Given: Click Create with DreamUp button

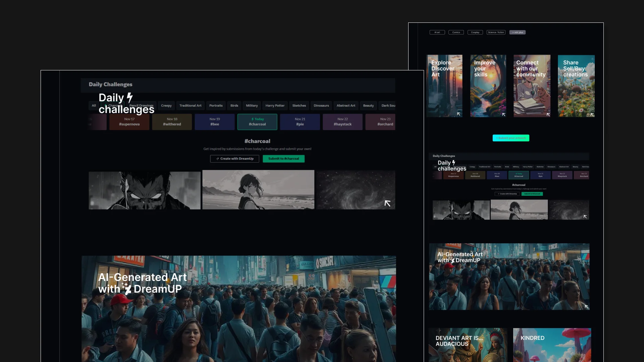Looking at the screenshot, I should 234,159.
